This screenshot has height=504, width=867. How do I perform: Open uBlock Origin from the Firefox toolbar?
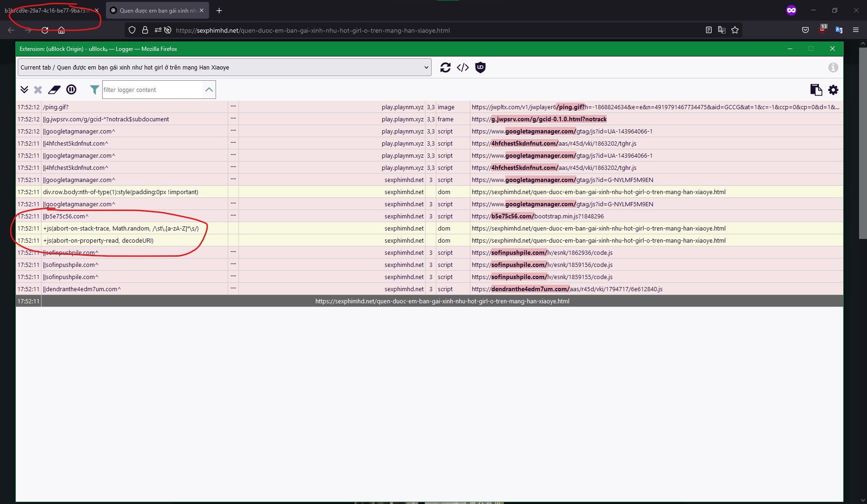point(822,29)
